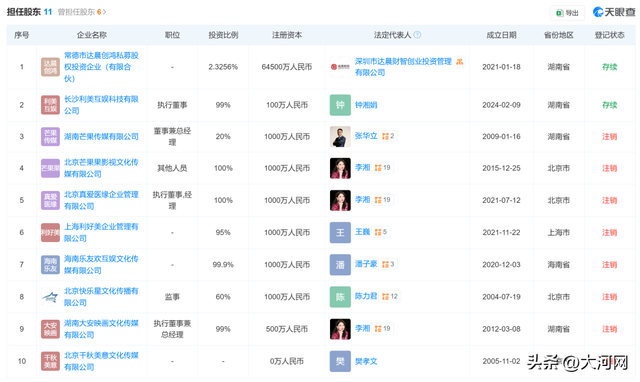Open legal representative 王巍
Image resolution: width=640 pixels, height=382 pixels.
pos(362,232)
